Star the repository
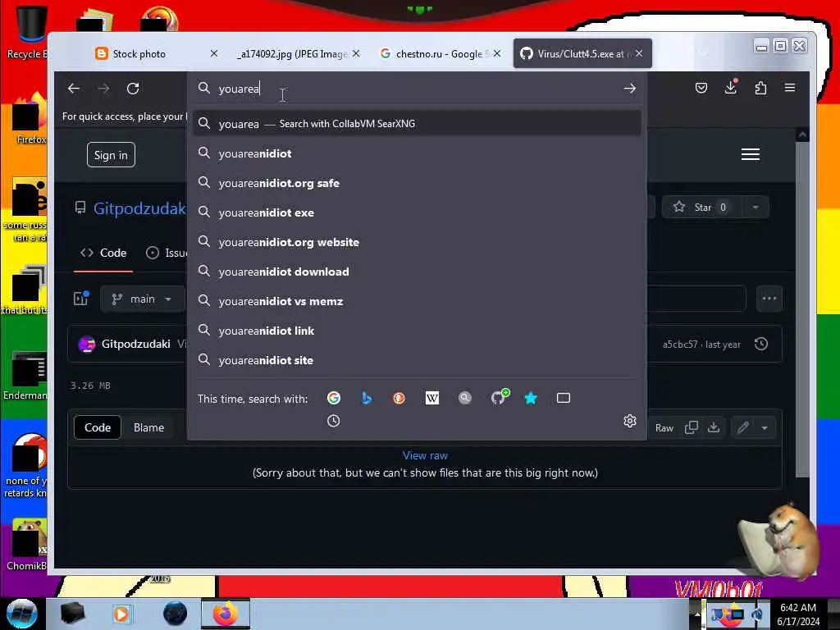 [x=702, y=208]
